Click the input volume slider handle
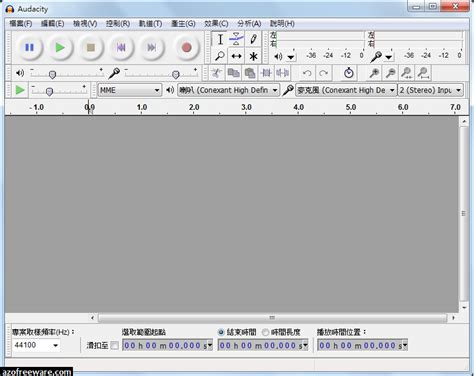 click(x=176, y=75)
